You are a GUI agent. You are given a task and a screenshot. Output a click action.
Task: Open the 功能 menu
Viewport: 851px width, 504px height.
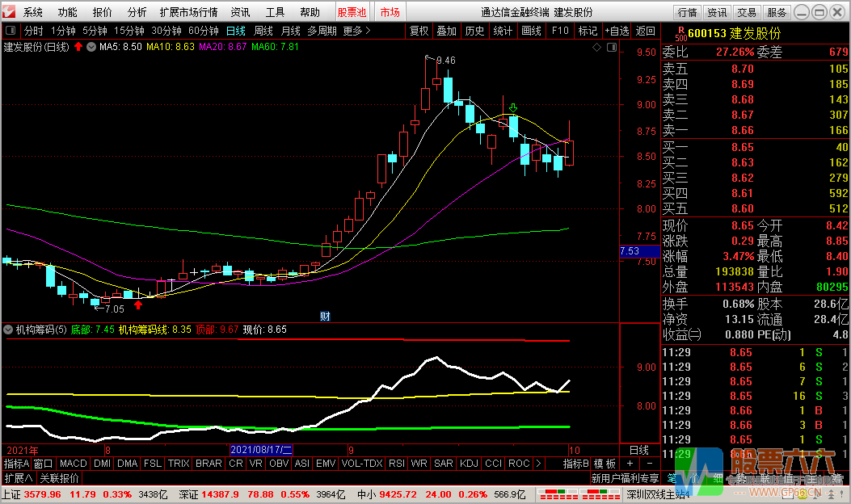coord(67,12)
